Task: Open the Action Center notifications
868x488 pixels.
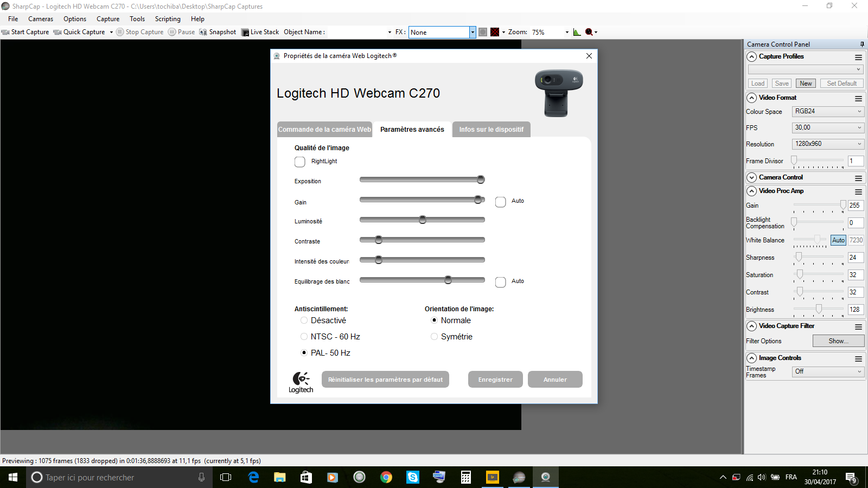Action: tap(851, 478)
